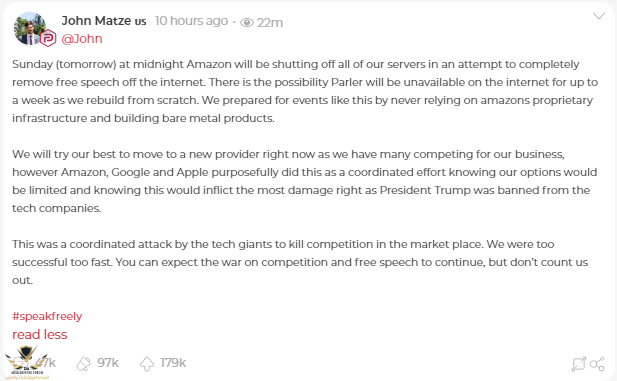Click the paragraph beginning 'This was a coordinated attack'
This screenshot has height=381, width=617.
pyautogui.click(x=300, y=262)
